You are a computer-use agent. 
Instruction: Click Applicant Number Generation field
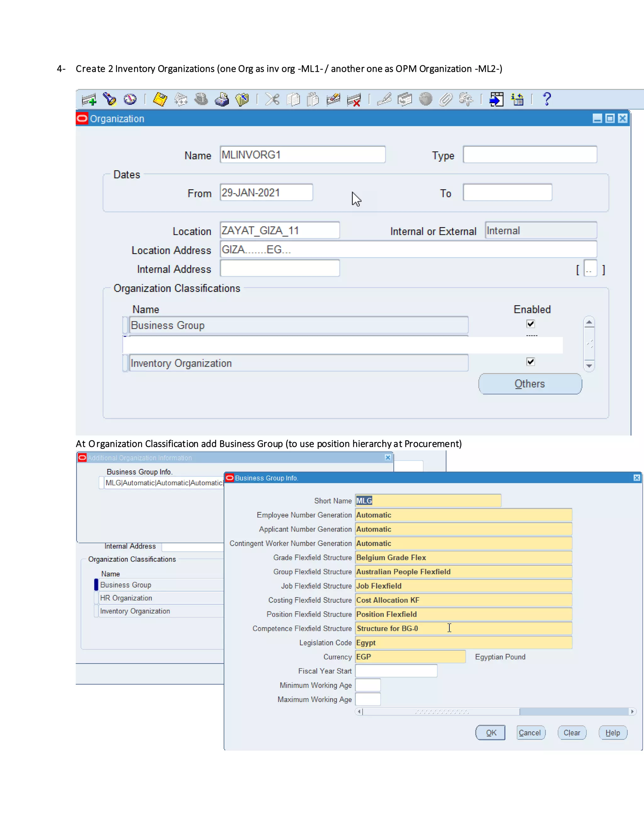[464, 529]
